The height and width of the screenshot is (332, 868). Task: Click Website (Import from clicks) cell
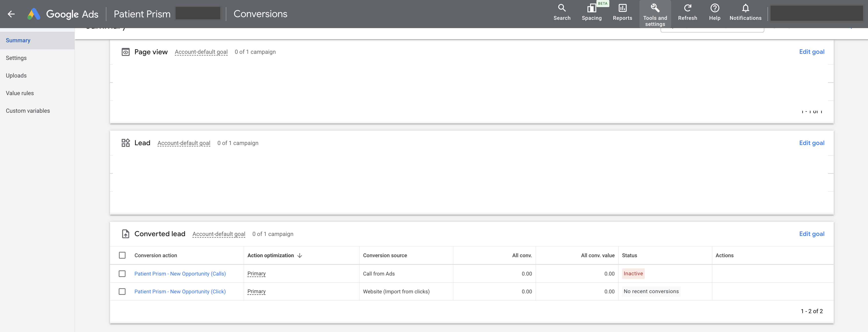396,291
